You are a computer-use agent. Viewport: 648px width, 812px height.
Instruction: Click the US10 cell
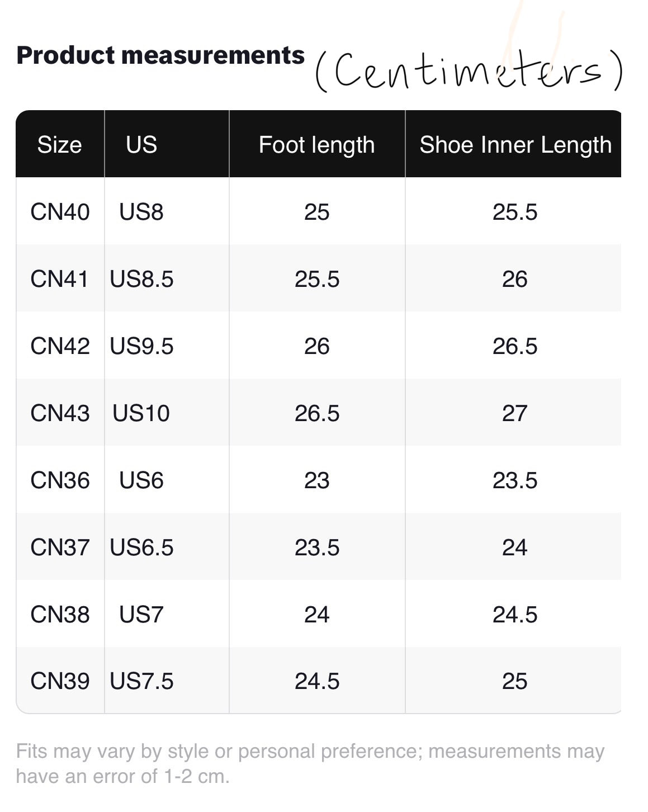141,413
